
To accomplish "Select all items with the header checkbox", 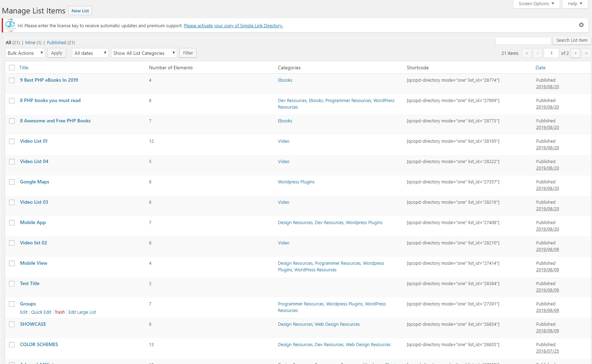I will 12,68.
